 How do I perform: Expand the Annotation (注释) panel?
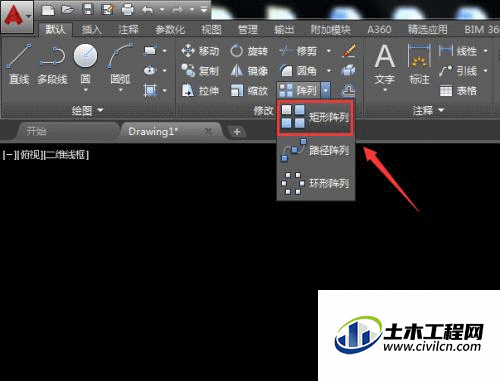[428, 110]
